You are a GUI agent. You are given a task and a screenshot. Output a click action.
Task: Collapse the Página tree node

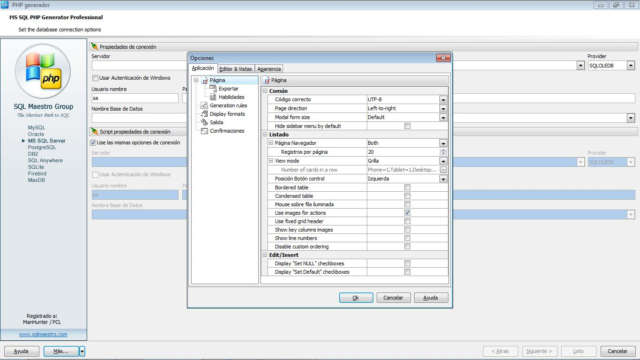(196, 80)
